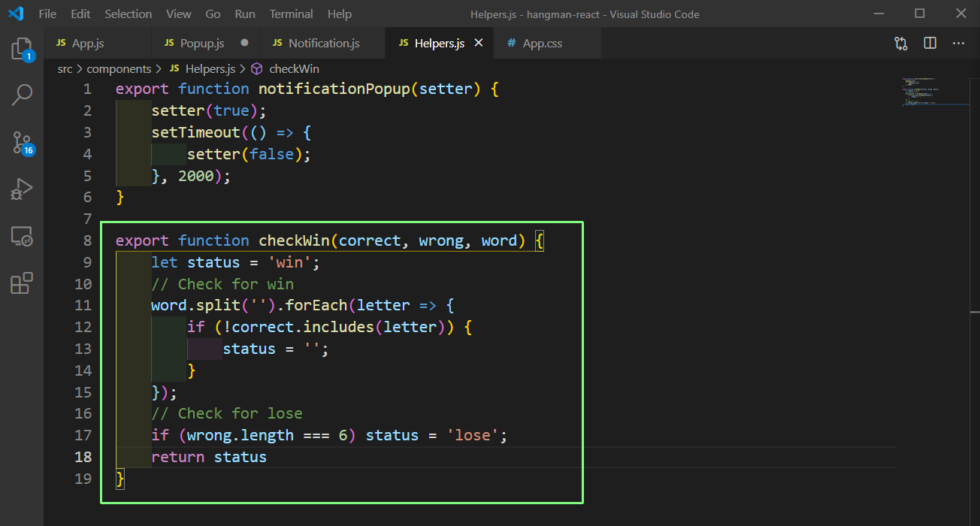Viewport: 980px width, 526px height.
Task: Open the View menu
Action: coord(178,14)
